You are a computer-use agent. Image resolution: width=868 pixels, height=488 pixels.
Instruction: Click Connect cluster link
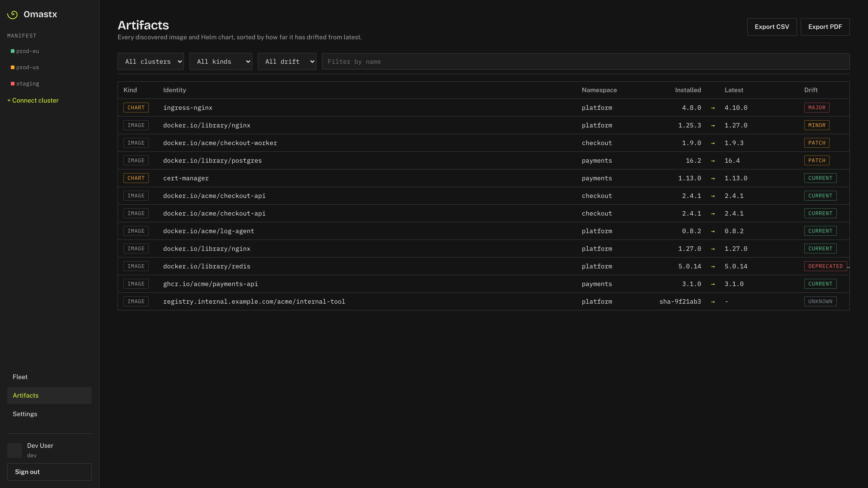pyautogui.click(x=33, y=100)
